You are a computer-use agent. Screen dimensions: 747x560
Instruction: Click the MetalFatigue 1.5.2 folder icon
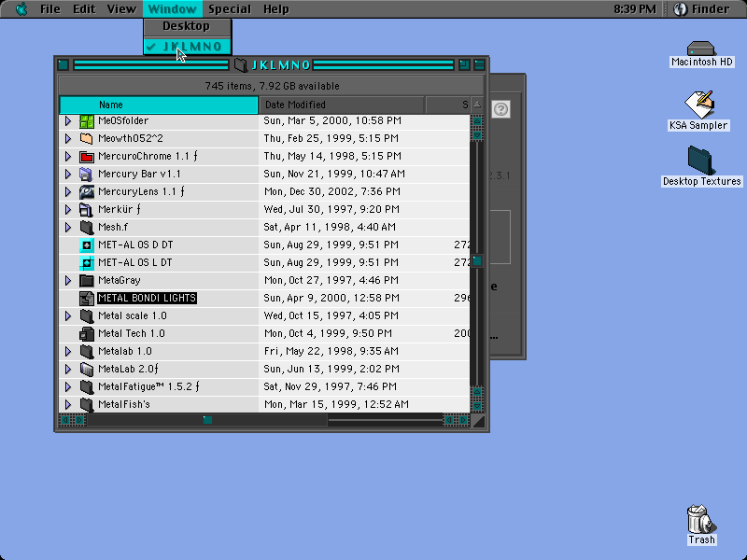click(86, 386)
